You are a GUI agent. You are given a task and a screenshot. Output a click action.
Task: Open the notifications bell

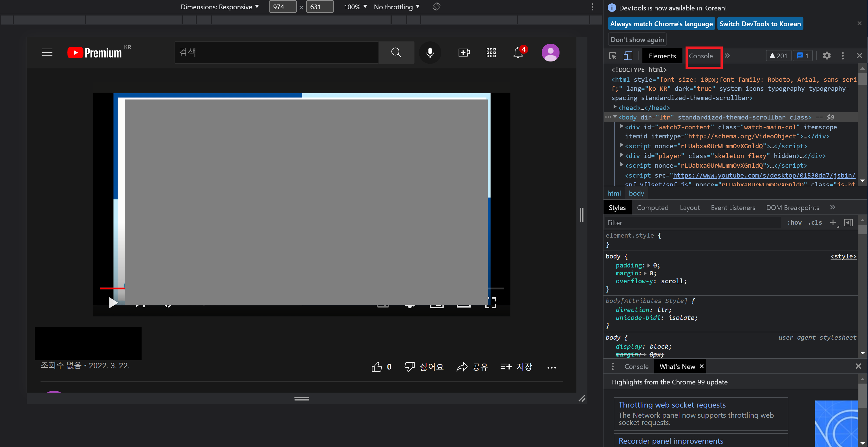coord(518,52)
